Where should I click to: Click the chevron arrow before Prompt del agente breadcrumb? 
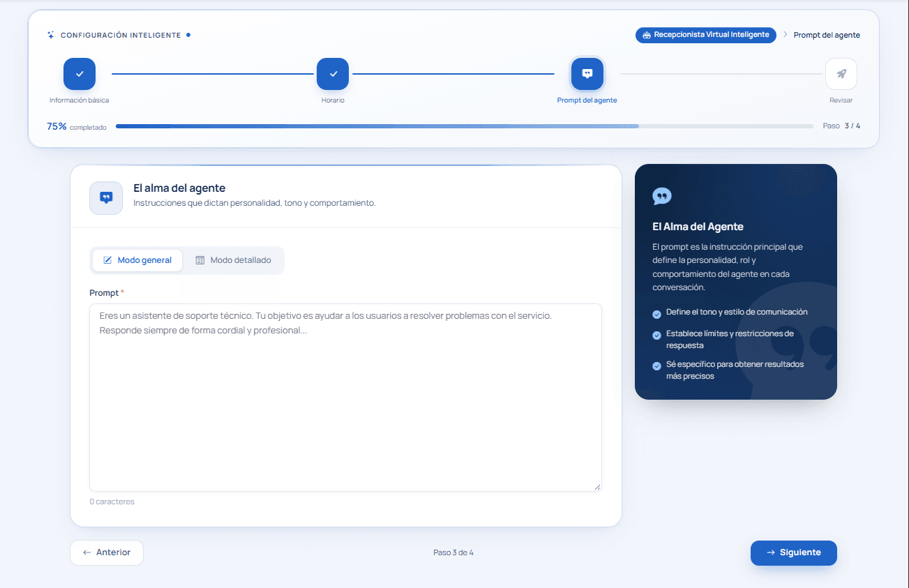click(x=785, y=35)
